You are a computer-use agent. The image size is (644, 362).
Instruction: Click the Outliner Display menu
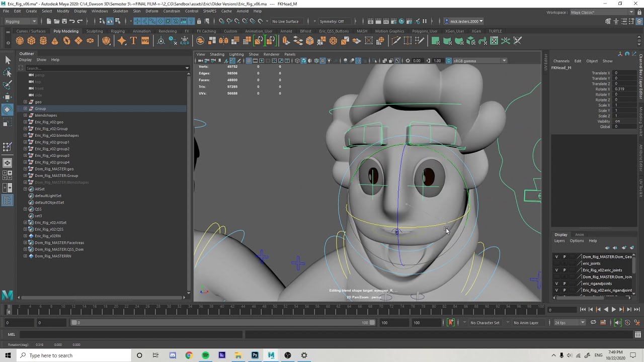(25, 60)
